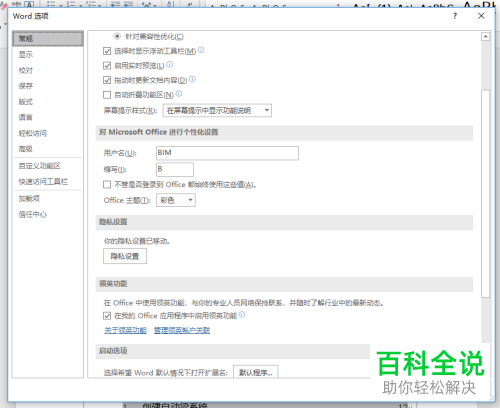Select the 针对兼容性优化 radio button

tap(117, 36)
